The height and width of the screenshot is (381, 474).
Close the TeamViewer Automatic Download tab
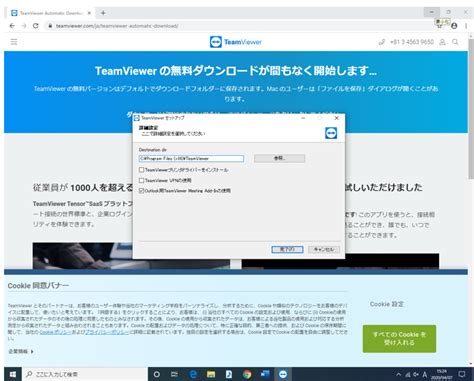pos(89,13)
